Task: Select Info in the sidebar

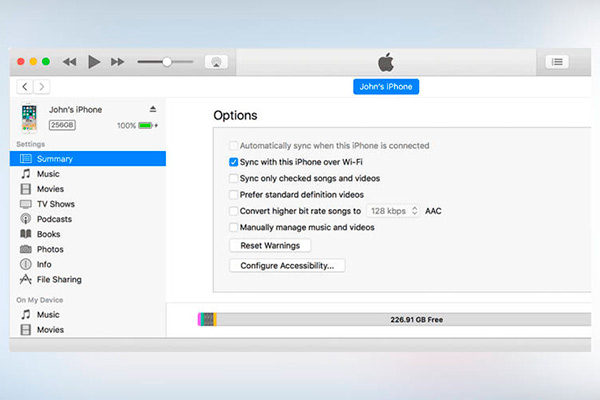Action: tap(88, 264)
